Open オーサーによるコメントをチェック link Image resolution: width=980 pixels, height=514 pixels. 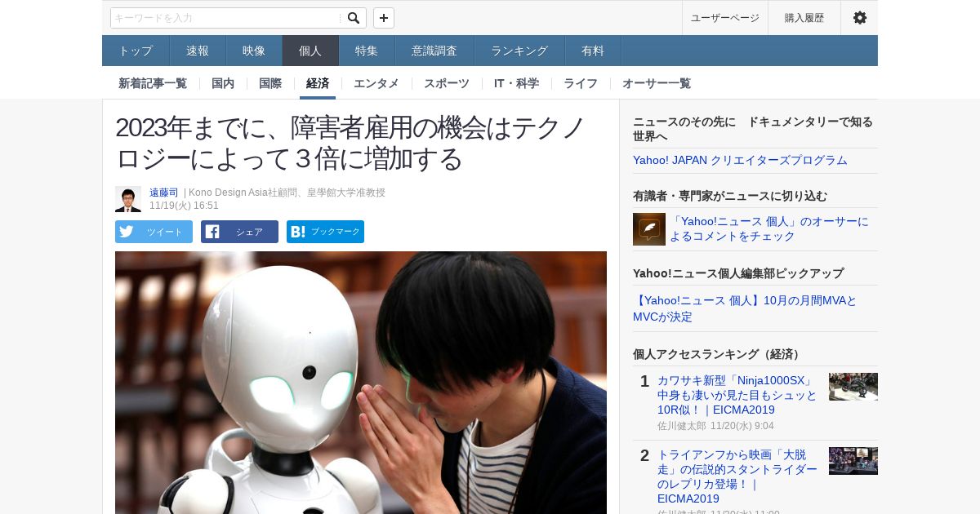point(769,228)
